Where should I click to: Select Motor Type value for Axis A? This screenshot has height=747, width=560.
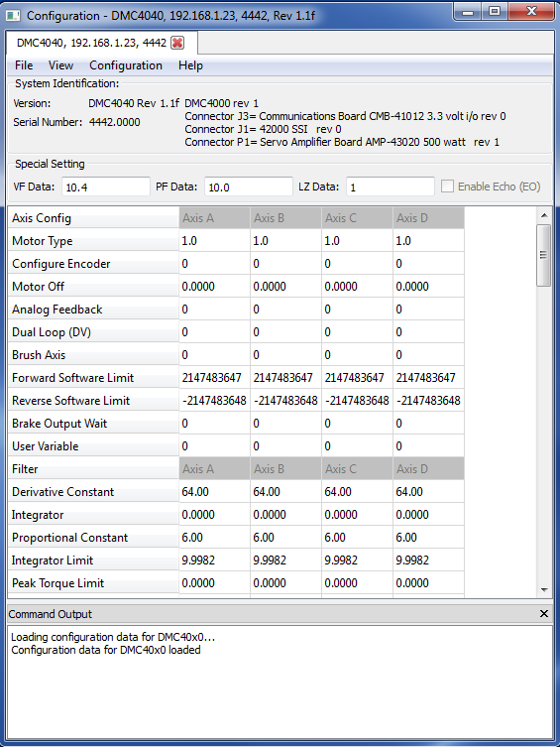(x=214, y=241)
